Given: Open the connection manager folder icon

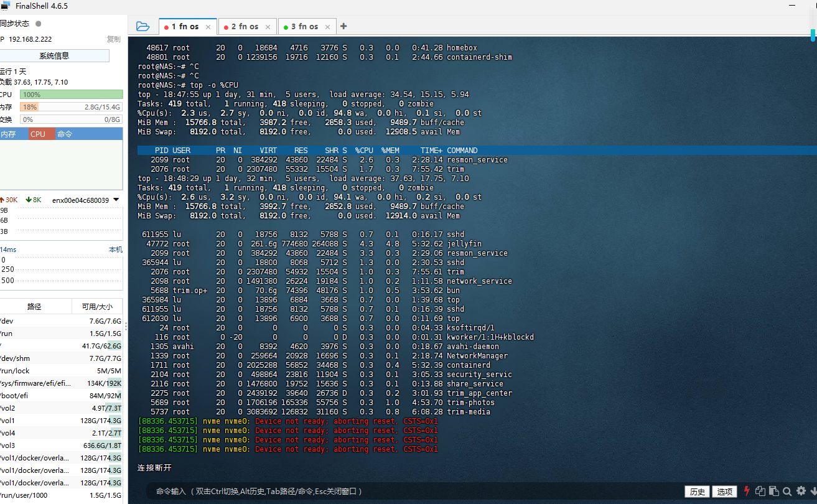Looking at the screenshot, I should pyautogui.click(x=142, y=26).
